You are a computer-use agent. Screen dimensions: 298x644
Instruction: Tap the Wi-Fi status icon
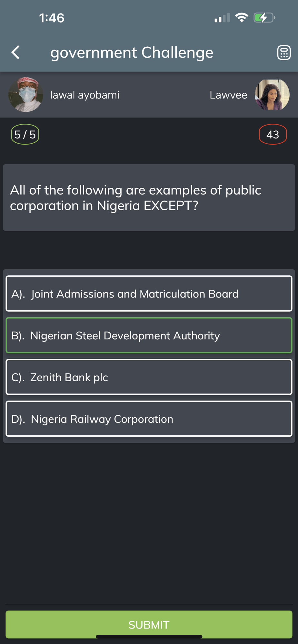242,18
